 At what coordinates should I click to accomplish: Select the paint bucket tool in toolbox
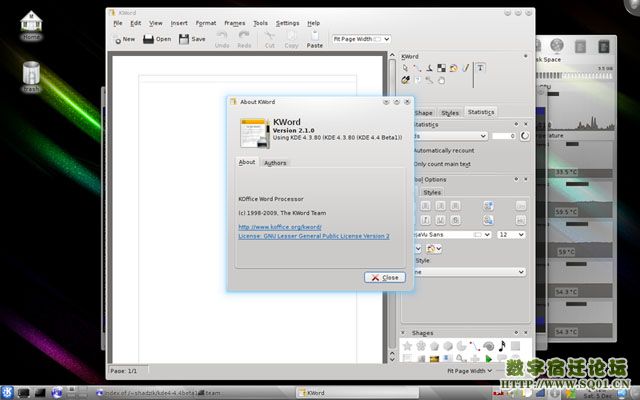pyautogui.click(x=405, y=80)
